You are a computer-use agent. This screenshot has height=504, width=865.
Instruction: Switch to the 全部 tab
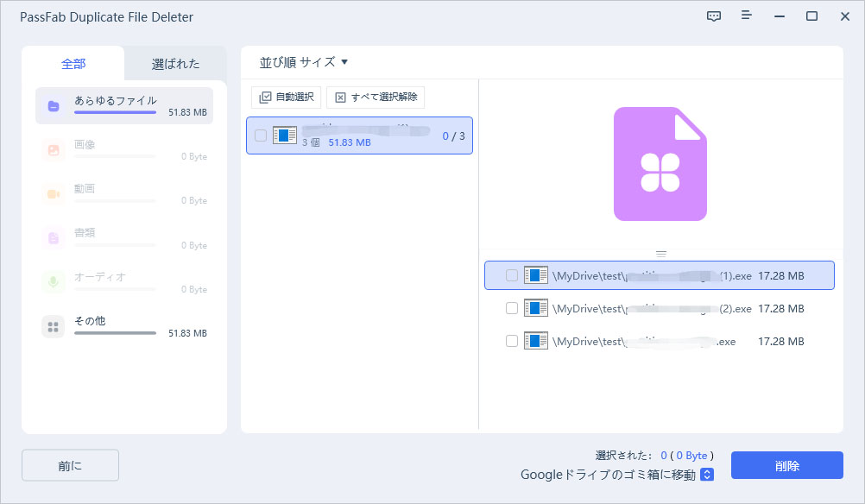coord(73,64)
